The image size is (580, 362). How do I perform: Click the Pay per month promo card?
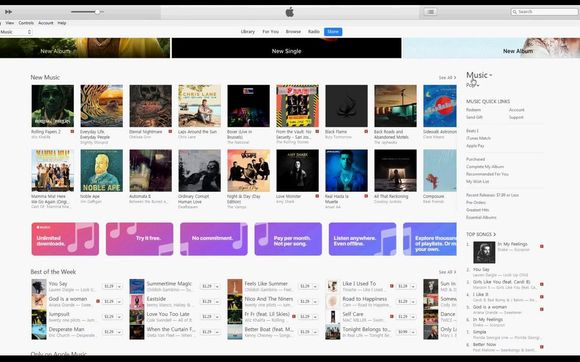click(x=288, y=239)
